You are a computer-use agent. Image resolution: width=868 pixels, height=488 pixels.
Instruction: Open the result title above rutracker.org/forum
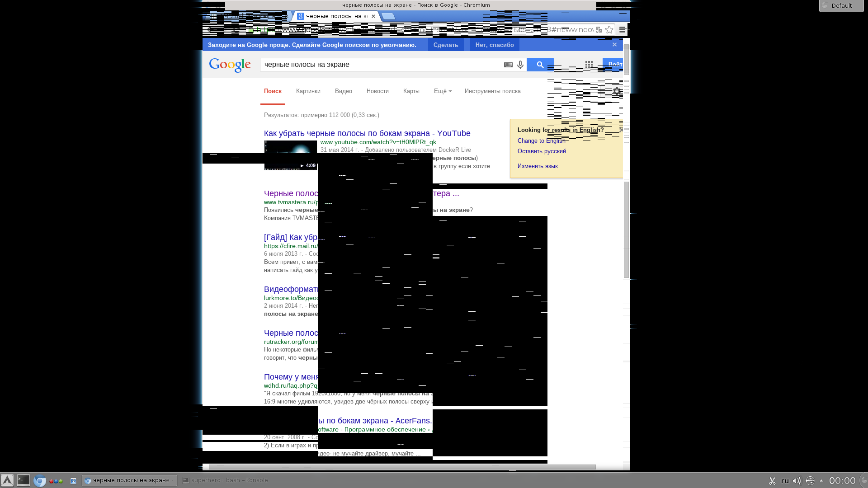291,333
